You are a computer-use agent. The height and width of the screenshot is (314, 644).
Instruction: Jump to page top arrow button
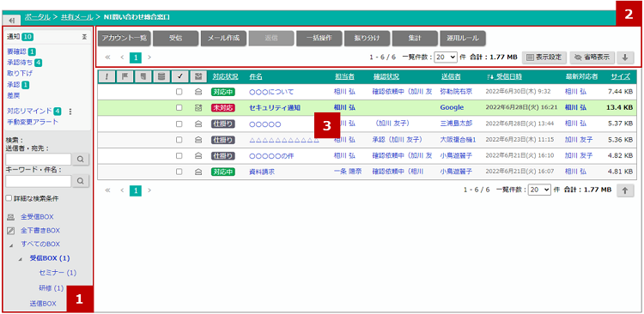point(625,190)
